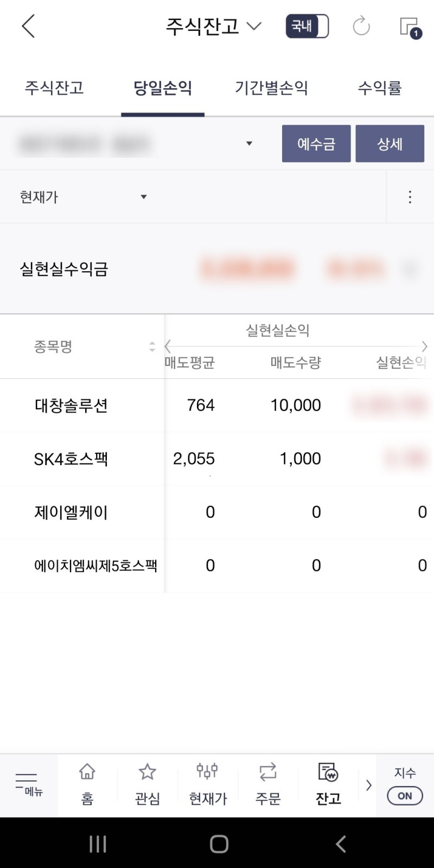This screenshot has height=868, width=434.
Task: Expand the 현재가 display dropdown
Action: 143,197
